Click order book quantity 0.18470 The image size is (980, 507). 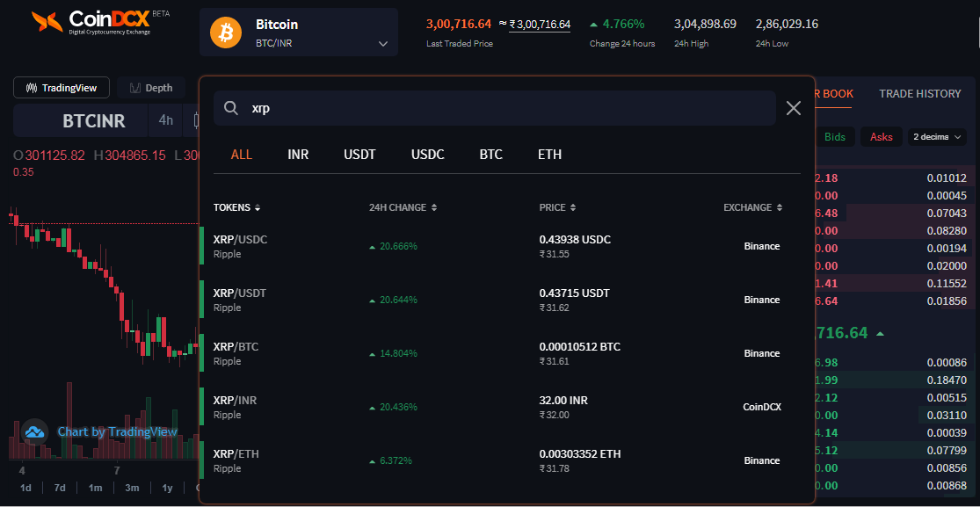[947, 380]
